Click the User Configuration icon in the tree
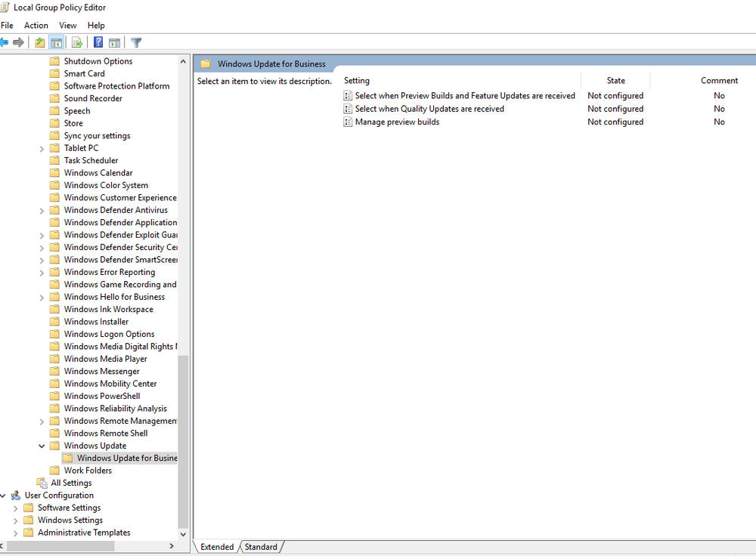 16,496
